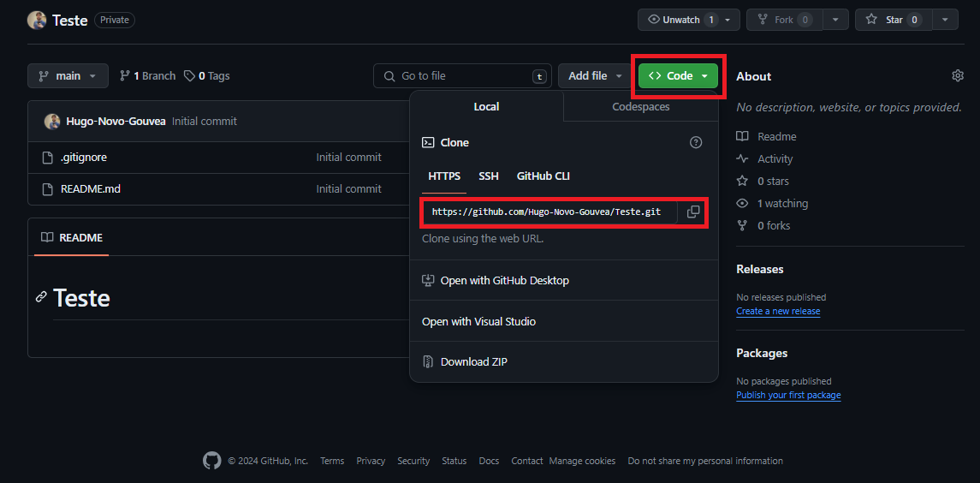Click the GitHub logo in footer
980x483 pixels.
coord(211,461)
